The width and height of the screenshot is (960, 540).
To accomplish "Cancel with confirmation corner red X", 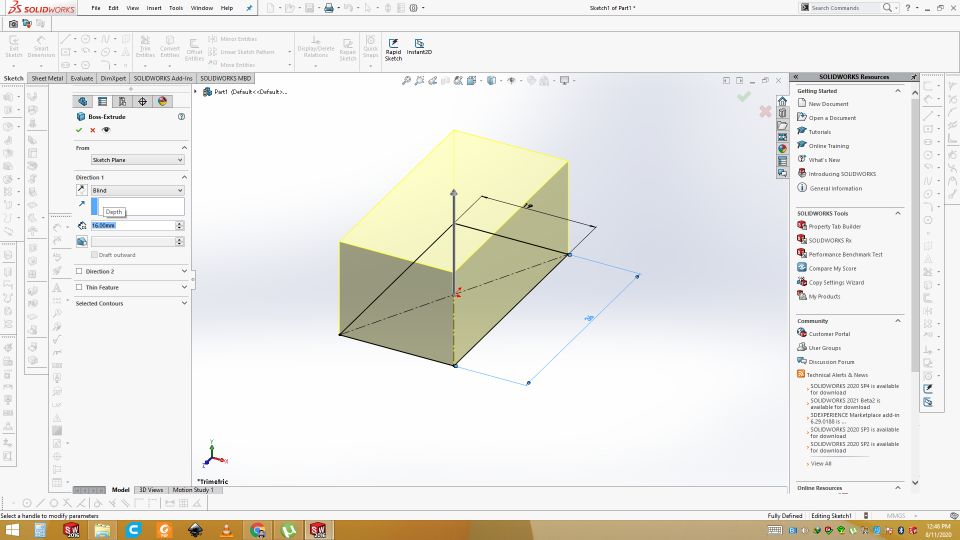I will coord(765,111).
